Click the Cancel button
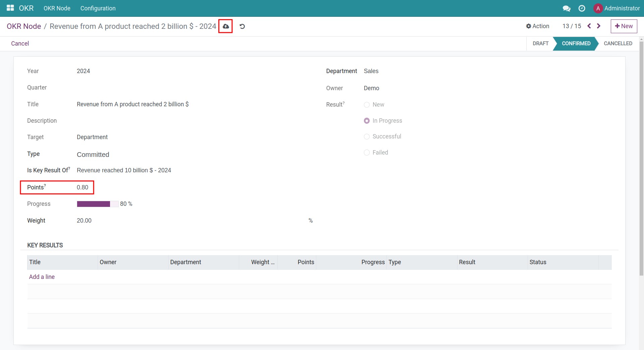The height and width of the screenshot is (350, 644). click(x=20, y=44)
